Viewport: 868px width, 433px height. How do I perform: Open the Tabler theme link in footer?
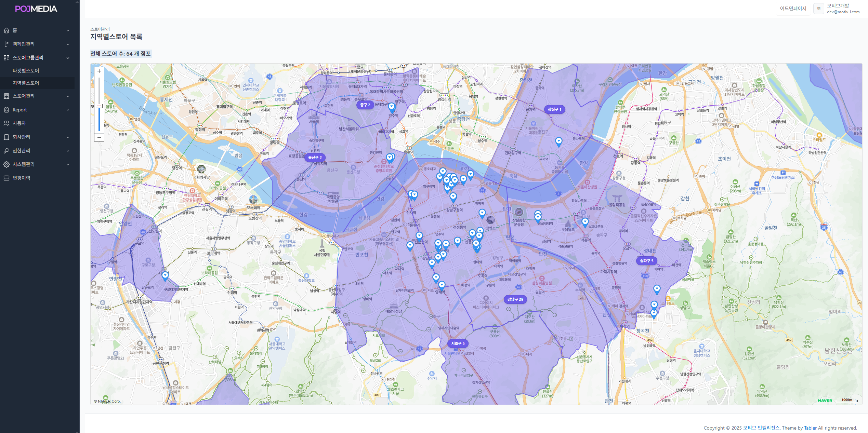(x=810, y=428)
